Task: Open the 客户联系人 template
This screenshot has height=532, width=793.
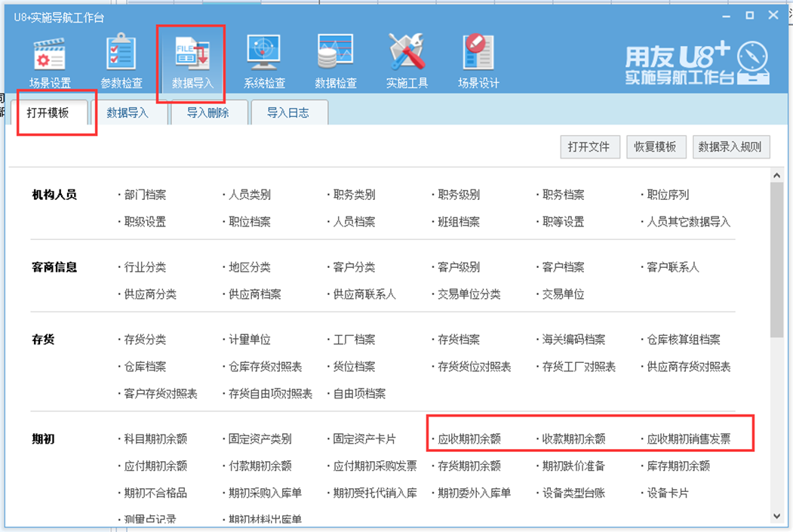Action: click(672, 267)
